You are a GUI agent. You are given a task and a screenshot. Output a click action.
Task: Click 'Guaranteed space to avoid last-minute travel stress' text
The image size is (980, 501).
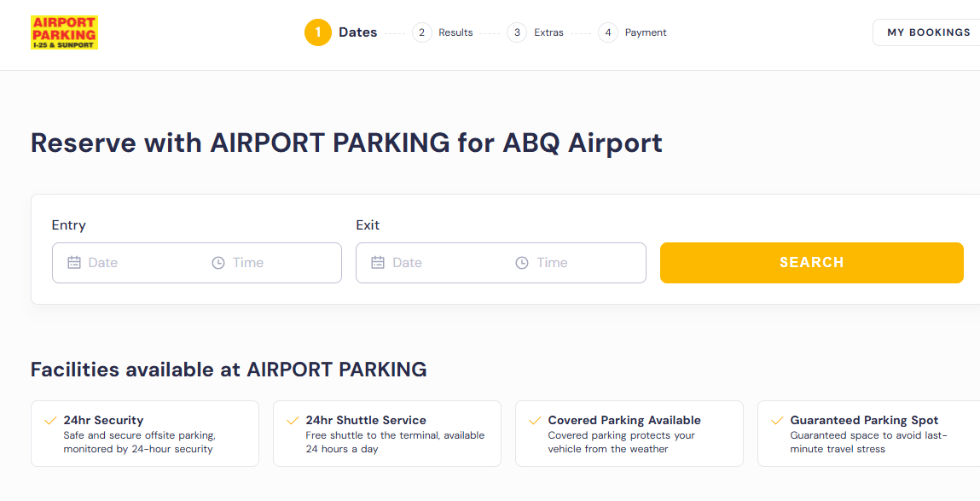point(869,442)
